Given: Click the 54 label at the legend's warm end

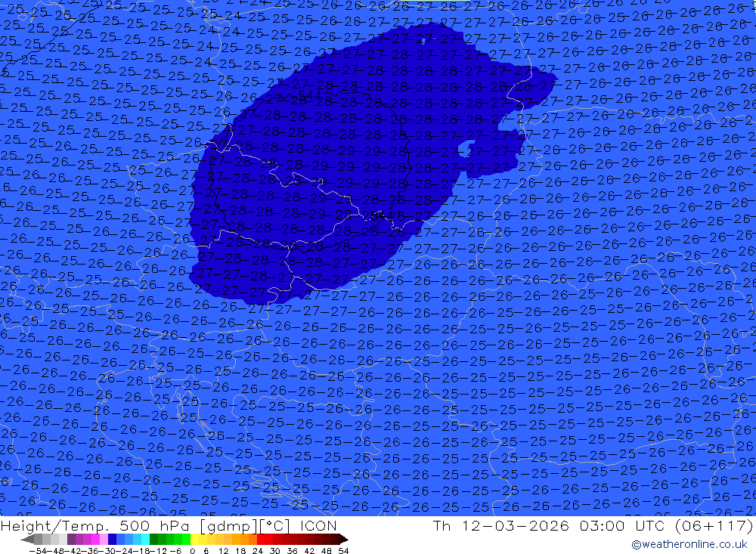Looking at the screenshot, I should pyautogui.click(x=343, y=551).
